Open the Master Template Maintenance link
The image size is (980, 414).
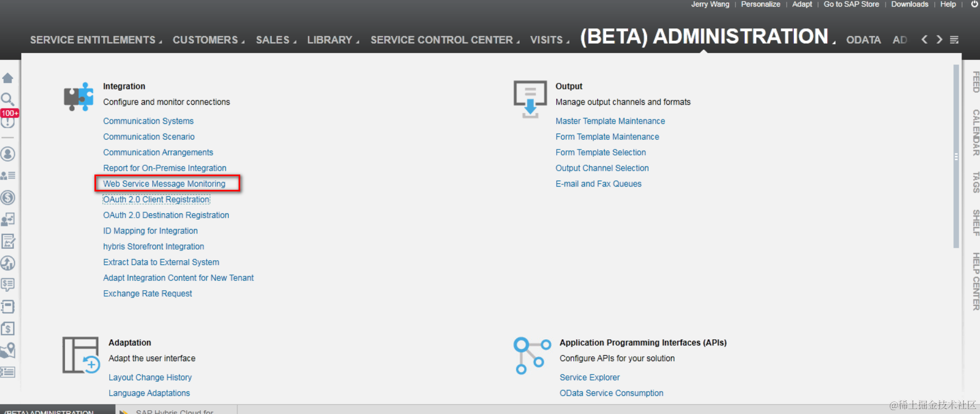click(610, 121)
